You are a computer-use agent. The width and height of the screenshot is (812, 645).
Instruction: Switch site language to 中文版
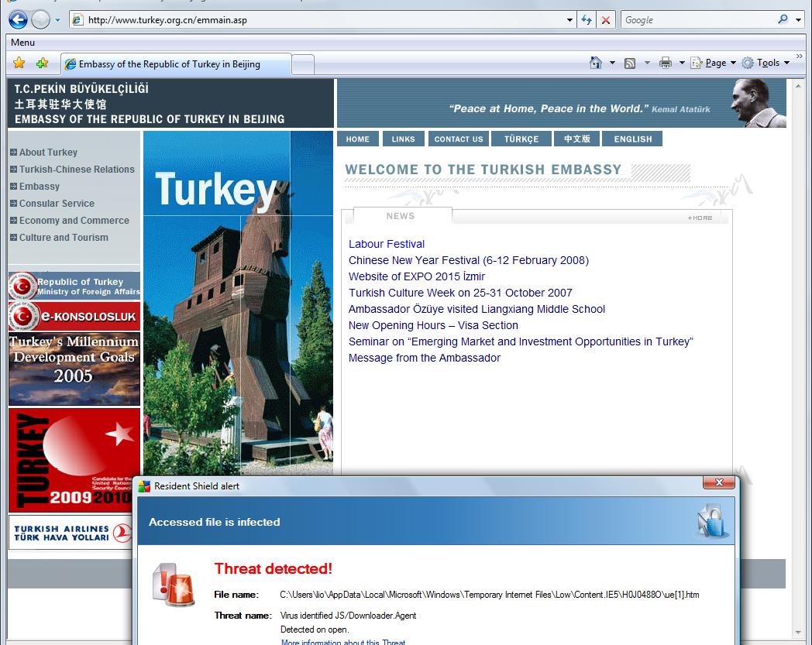(x=577, y=139)
